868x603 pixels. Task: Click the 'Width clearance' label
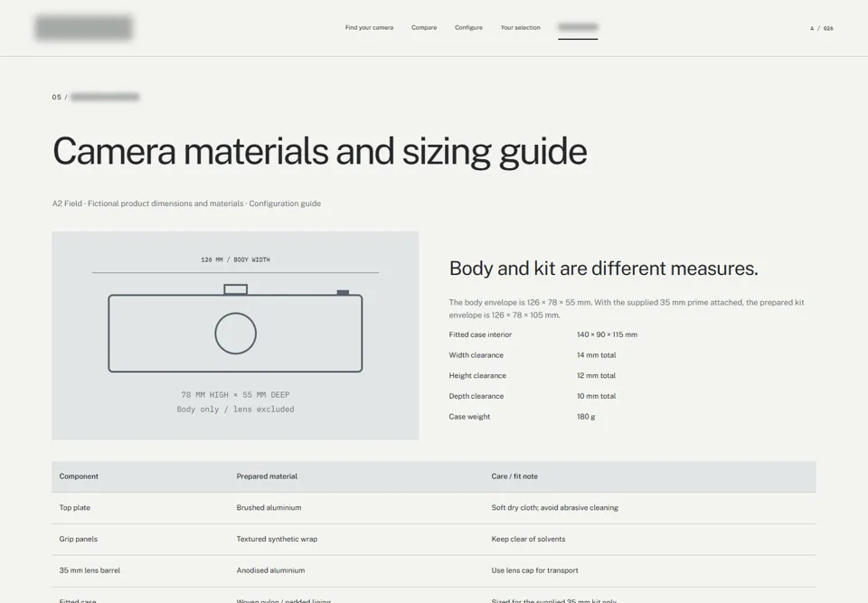point(476,355)
